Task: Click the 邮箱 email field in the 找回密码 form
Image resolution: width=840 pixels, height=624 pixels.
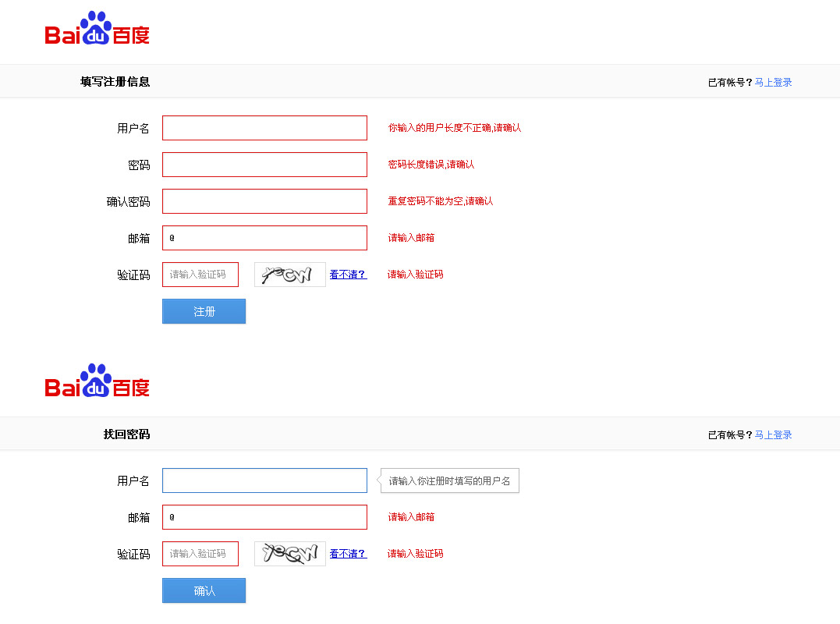Action: (264, 517)
